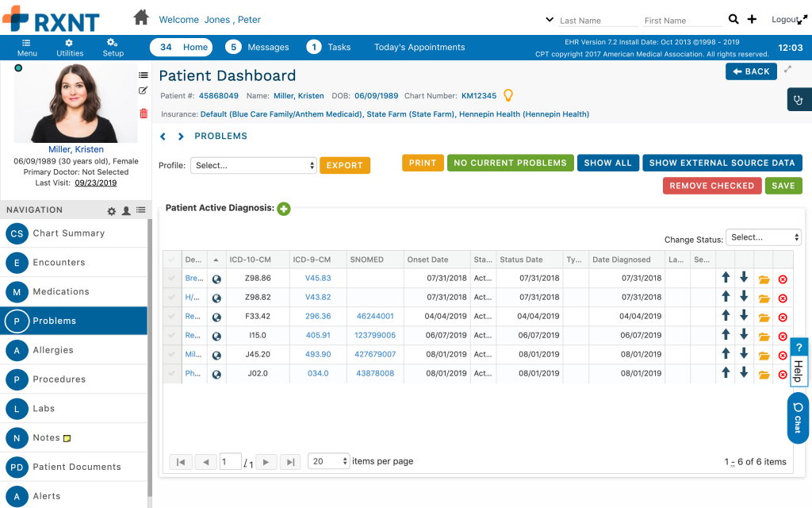Click the globe icon on the Z98.86 row
The height and width of the screenshot is (508, 812).
click(x=216, y=278)
